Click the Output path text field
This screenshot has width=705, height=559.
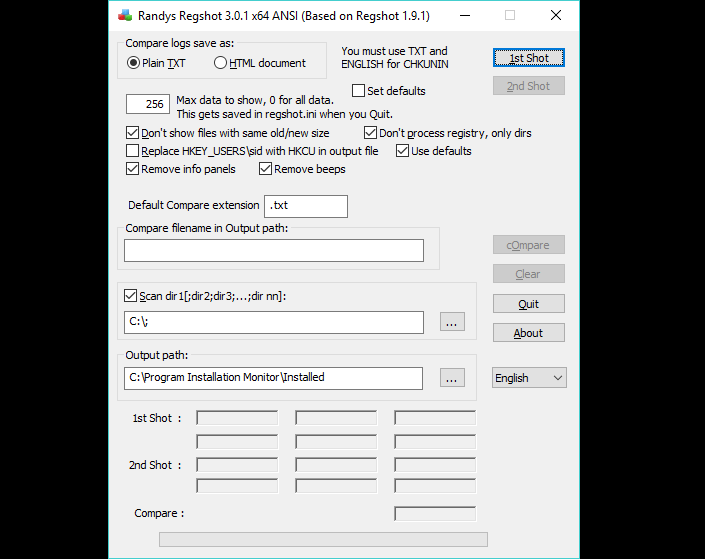tap(273, 378)
